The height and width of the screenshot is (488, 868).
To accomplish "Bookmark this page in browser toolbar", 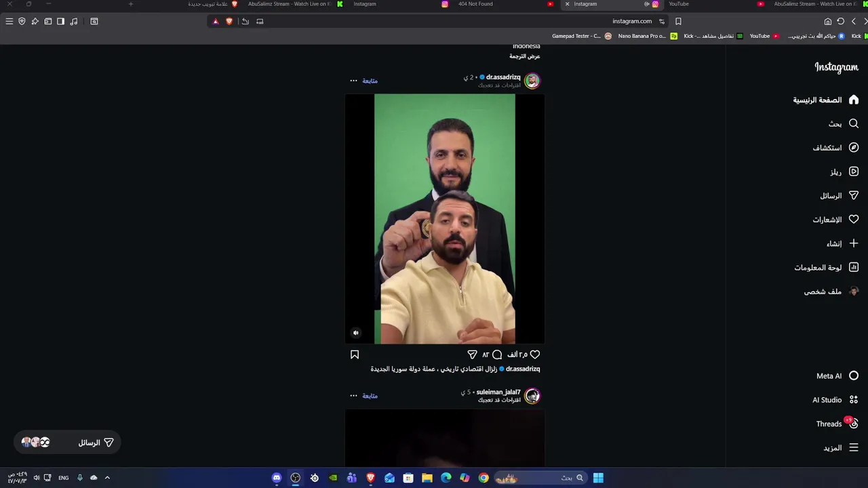I will [678, 21].
